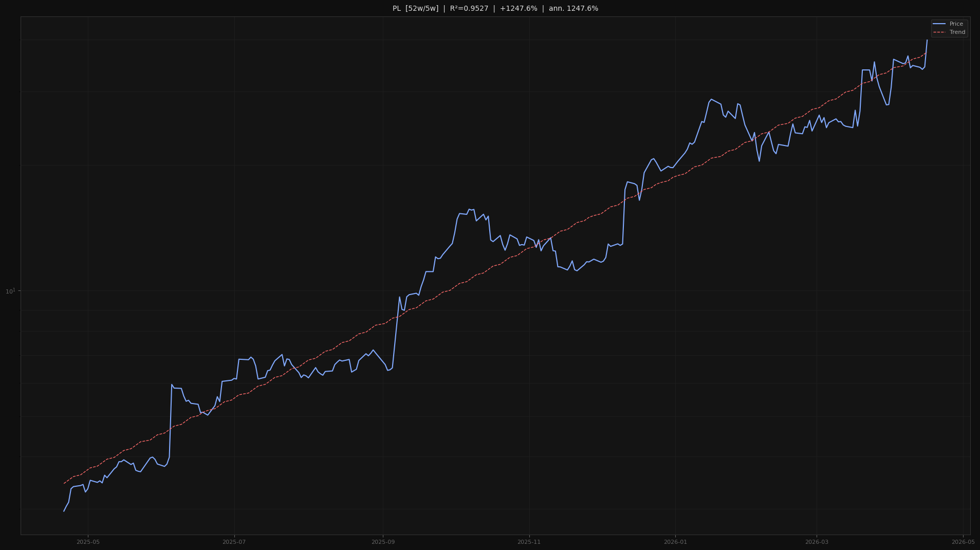Click the R²=0.9527 value in the title

(x=468, y=8)
